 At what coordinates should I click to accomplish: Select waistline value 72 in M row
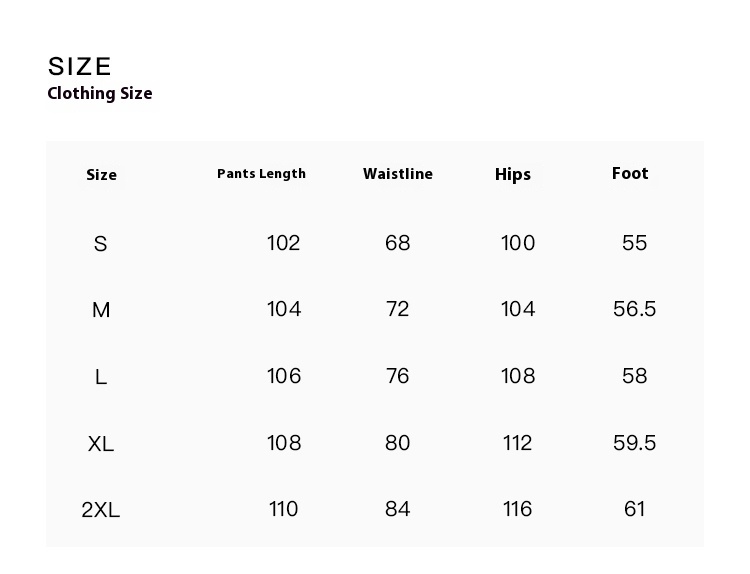point(398,309)
